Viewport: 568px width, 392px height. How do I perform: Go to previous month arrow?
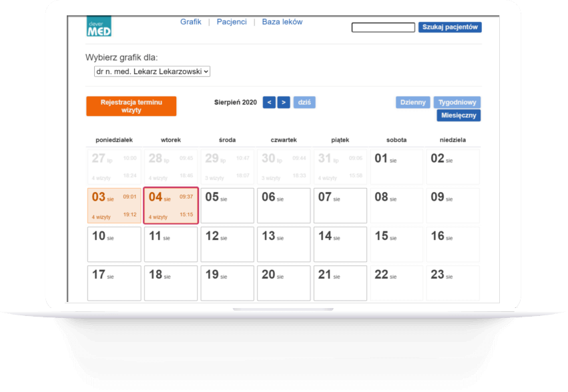pyautogui.click(x=269, y=103)
